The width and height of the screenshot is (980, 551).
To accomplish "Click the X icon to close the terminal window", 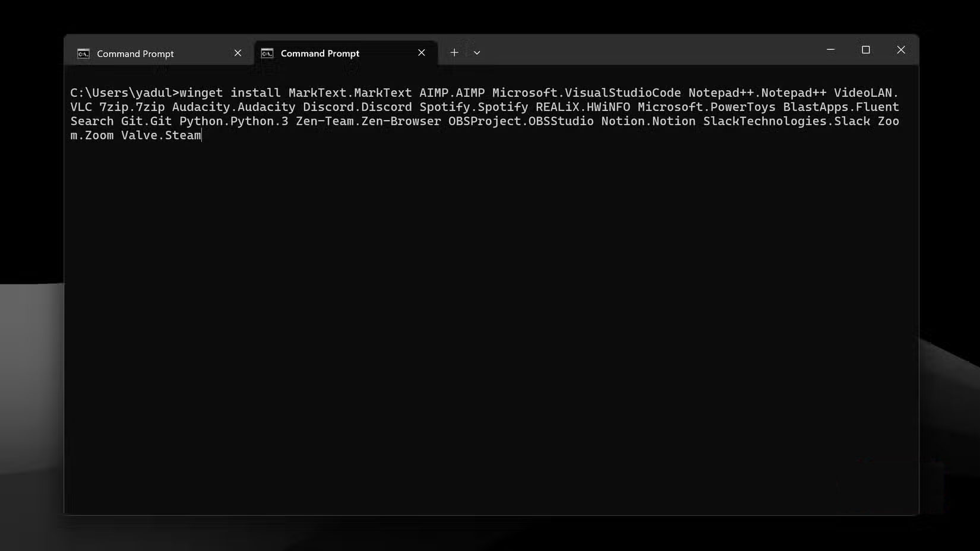I will click(901, 50).
